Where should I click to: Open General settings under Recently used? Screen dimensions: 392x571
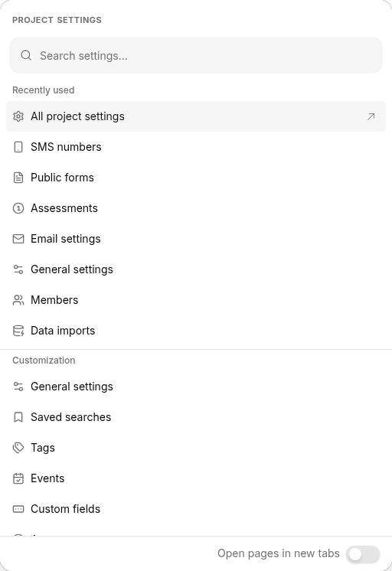[x=196, y=269]
